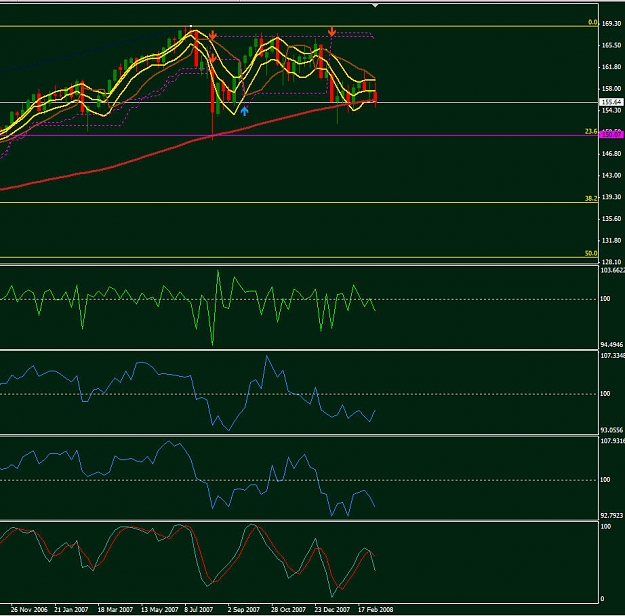Image resolution: width=625 pixels, height=616 pixels.
Task: Click the 154.30 price axis value
Action: point(611,110)
